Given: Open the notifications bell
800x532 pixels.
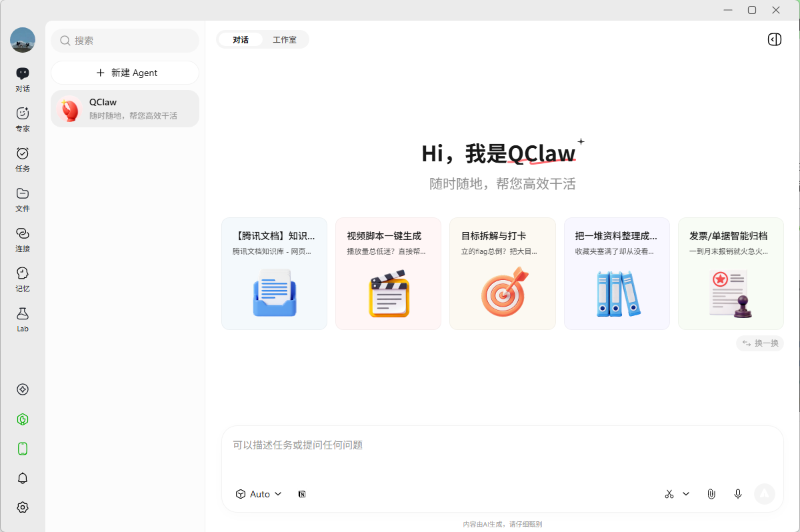Looking at the screenshot, I should pyautogui.click(x=23, y=478).
